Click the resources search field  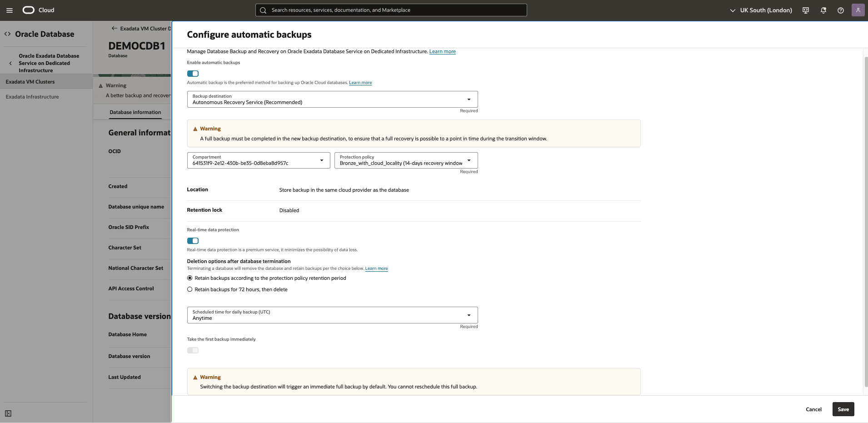391,10
